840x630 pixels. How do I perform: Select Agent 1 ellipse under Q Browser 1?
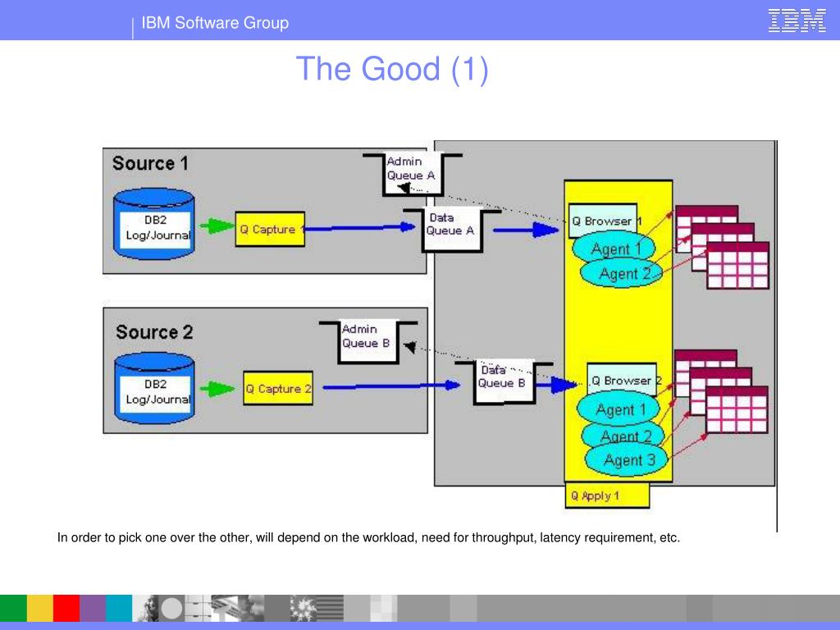(614, 249)
